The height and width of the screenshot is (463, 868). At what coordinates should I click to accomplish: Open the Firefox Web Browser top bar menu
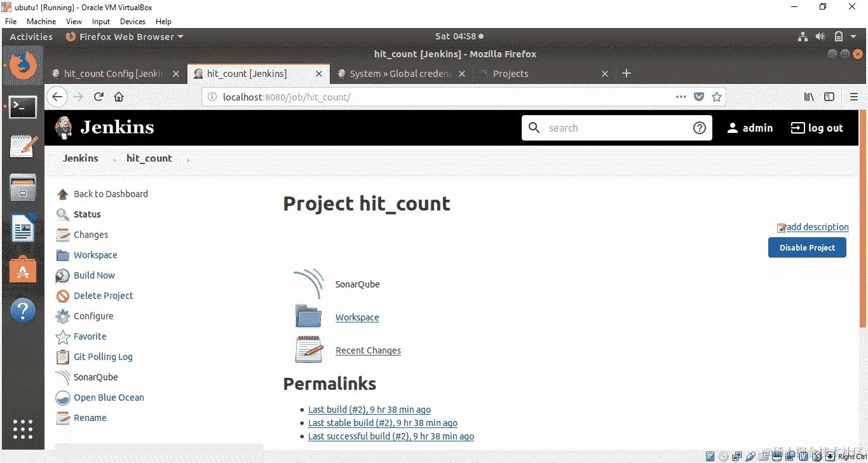click(123, 36)
